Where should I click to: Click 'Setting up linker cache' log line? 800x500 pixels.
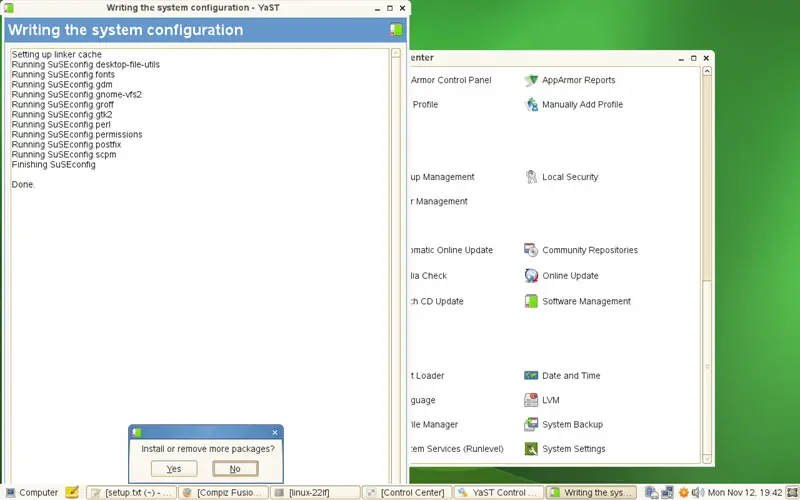coord(57,54)
